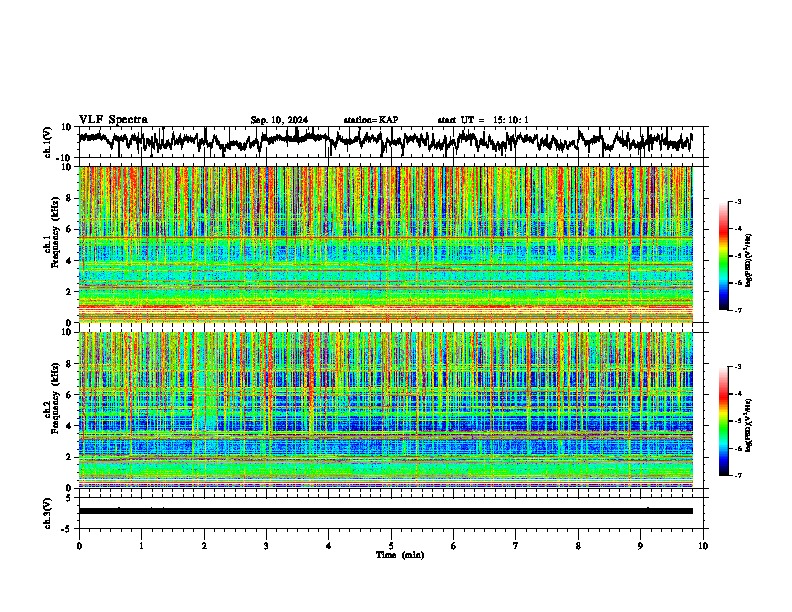792x612 pixels.
Task: Click time axis tick label "5"
Action: 391,546
